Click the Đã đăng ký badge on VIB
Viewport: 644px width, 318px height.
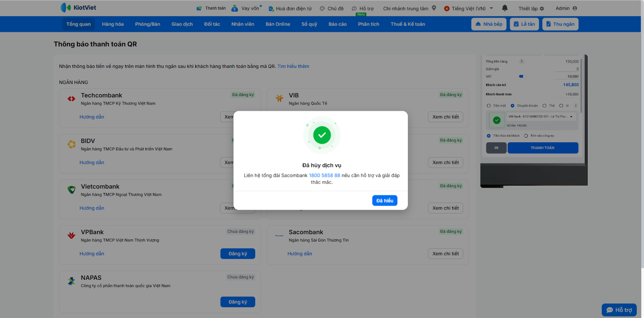coord(451,95)
